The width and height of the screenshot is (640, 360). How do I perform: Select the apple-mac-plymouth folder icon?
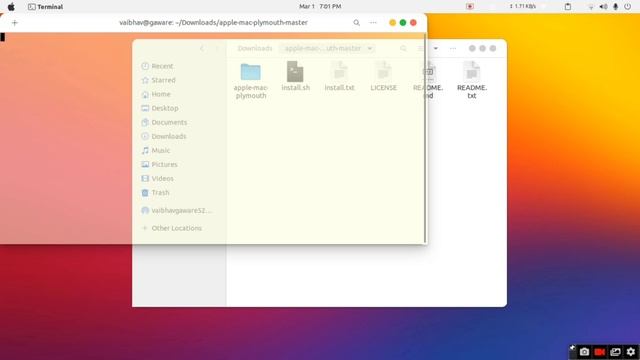point(251,72)
